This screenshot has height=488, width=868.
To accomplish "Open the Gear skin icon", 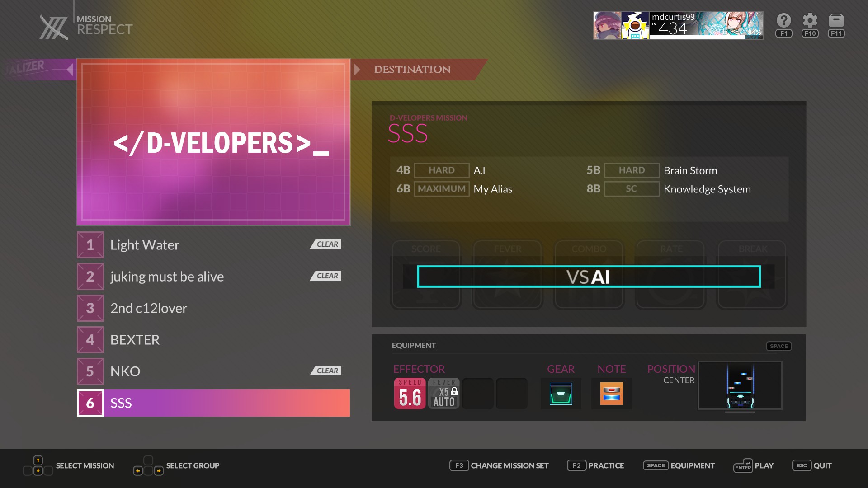I will coord(561,394).
